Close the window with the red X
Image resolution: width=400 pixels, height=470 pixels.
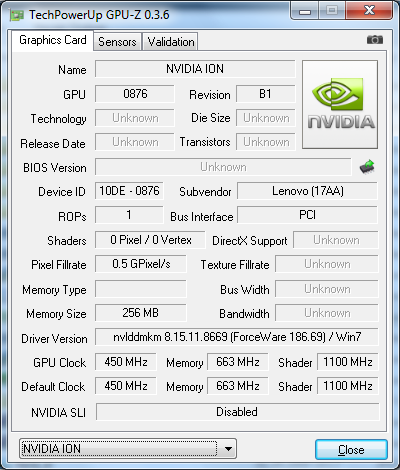point(369,11)
